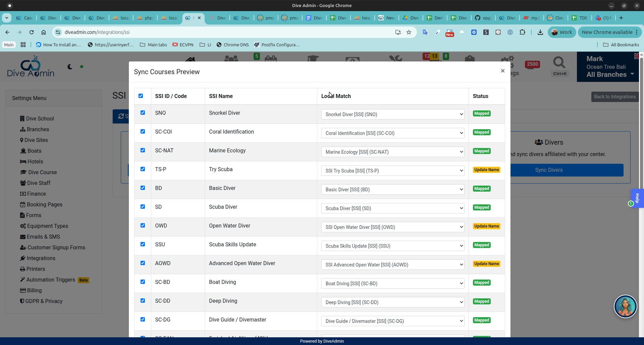The width and height of the screenshot is (644, 345).
Task: Open the Snorkel Diver [SSI] (SNO) local match dropdown
Action: (393, 114)
